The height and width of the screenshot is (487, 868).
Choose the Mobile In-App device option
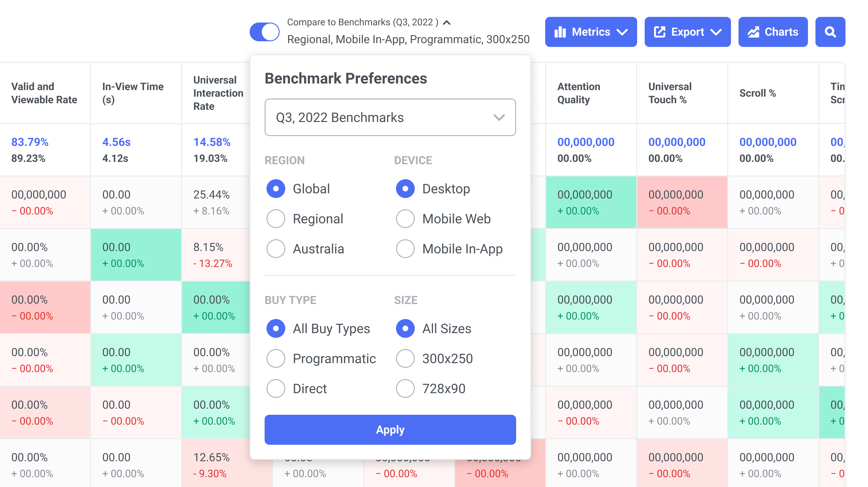point(405,249)
